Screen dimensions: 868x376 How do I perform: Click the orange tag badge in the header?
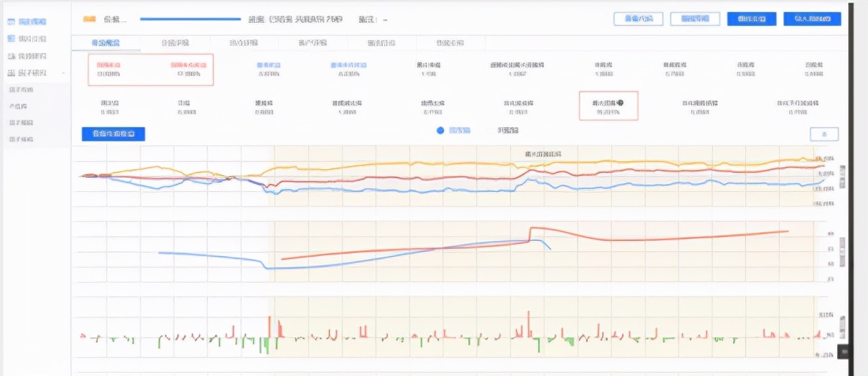[89, 20]
